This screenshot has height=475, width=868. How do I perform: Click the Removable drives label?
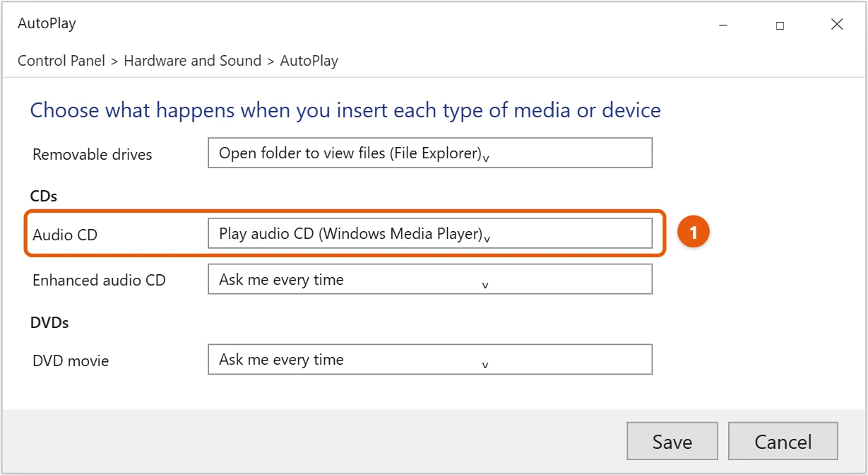coord(93,154)
